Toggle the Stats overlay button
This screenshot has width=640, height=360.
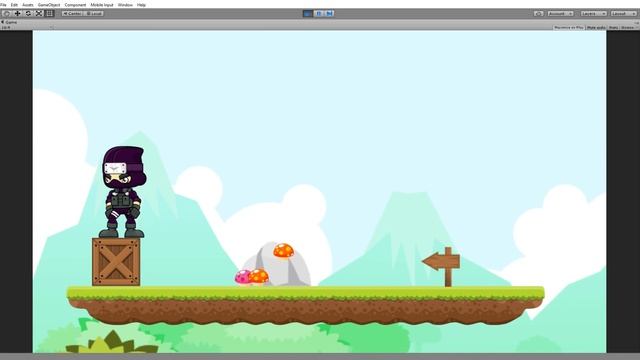(x=613, y=27)
